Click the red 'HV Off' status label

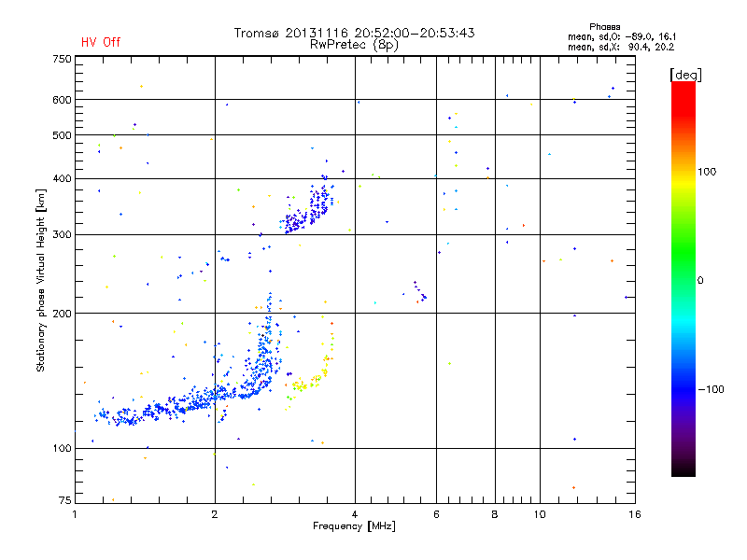tap(101, 42)
